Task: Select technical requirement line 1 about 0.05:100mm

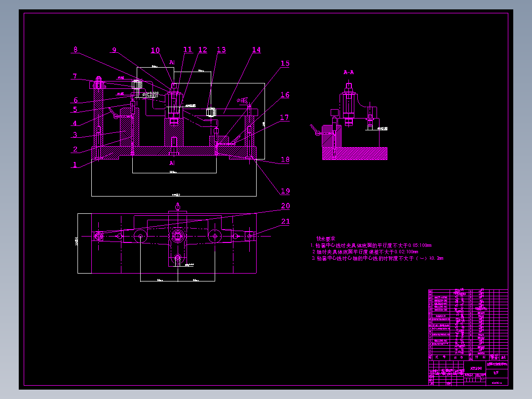Action: tap(371, 245)
